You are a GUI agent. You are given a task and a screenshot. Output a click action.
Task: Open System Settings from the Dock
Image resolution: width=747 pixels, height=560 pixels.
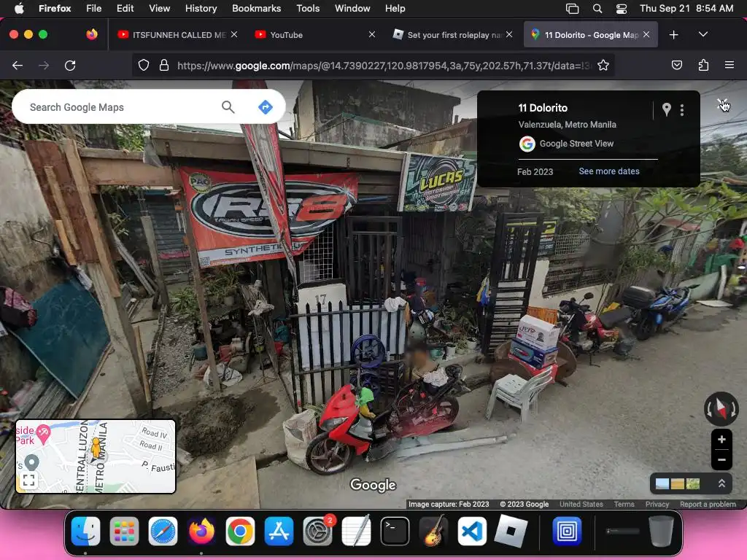click(318, 531)
